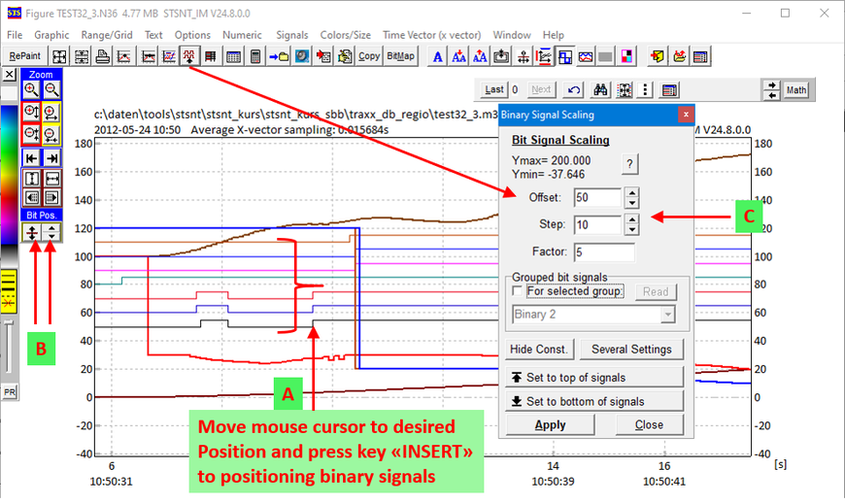Image resolution: width=845 pixels, height=504 pixels.
Task: Zoom in horizontally on the X axis
Action: [x=51, y=112]
